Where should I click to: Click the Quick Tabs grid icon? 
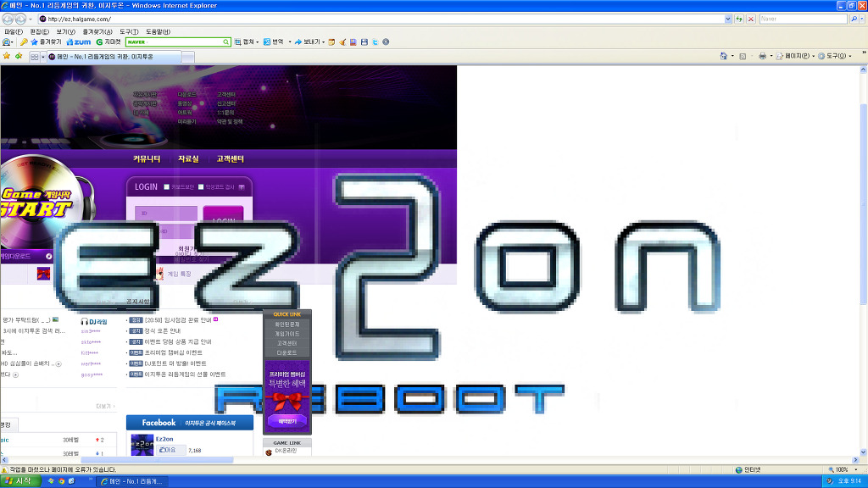34,57
